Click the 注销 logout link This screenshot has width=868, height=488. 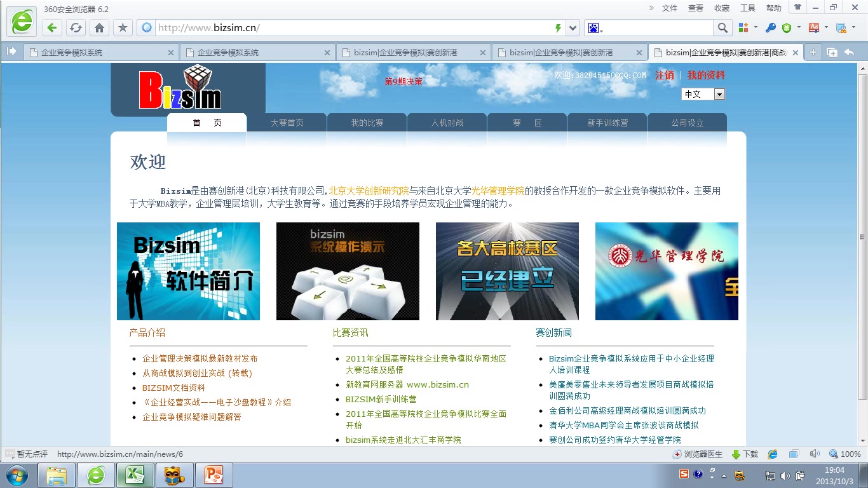(665, 75)
